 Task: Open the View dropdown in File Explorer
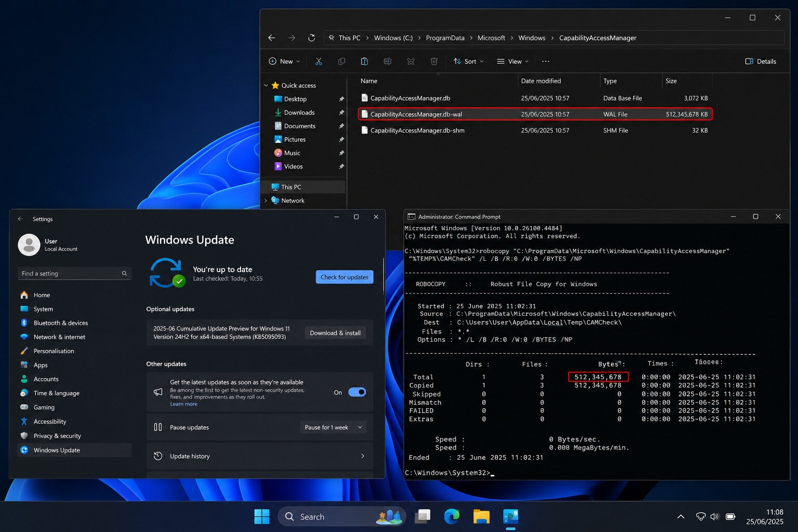pos(513,61)
